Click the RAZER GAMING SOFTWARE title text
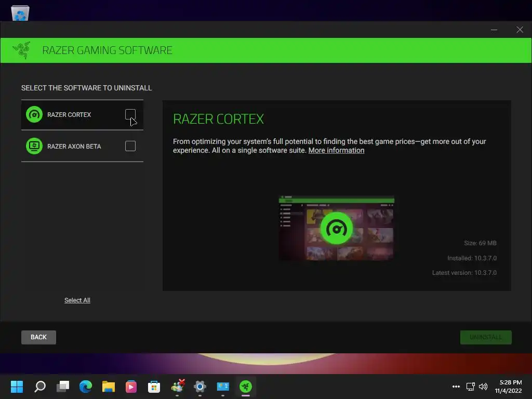 coord(107,50)
